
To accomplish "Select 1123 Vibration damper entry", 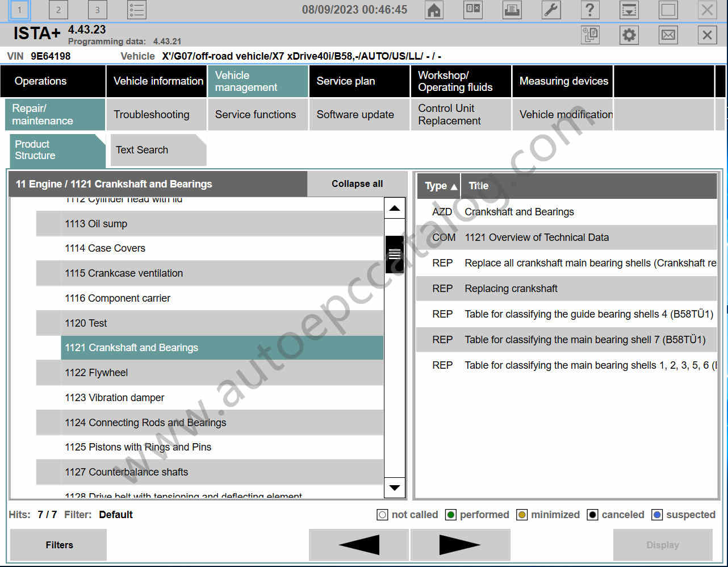I will tap(210, 398).
